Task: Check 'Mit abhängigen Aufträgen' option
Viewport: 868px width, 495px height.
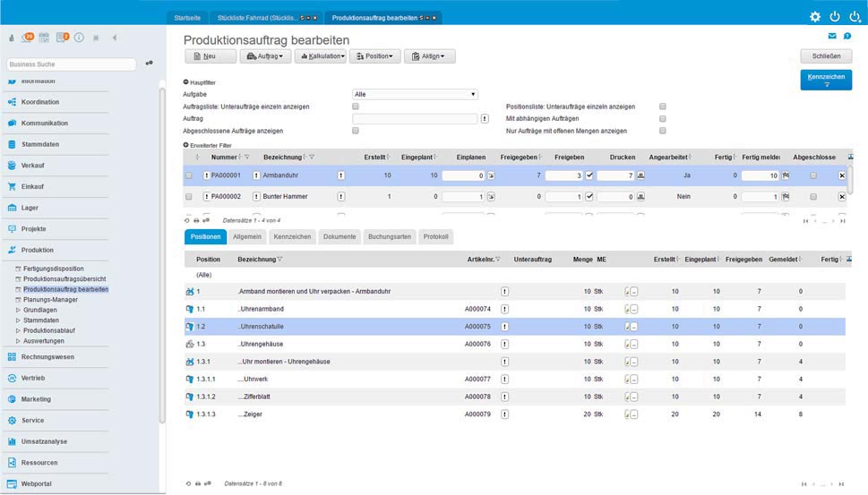Action: click(663, 118)
